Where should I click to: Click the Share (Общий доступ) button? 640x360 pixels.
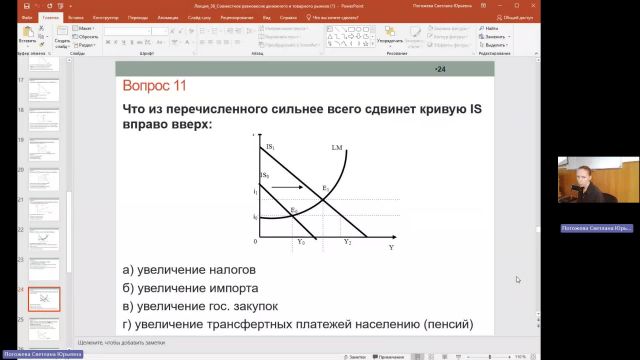pyautogui.click(x=515, y=18)
